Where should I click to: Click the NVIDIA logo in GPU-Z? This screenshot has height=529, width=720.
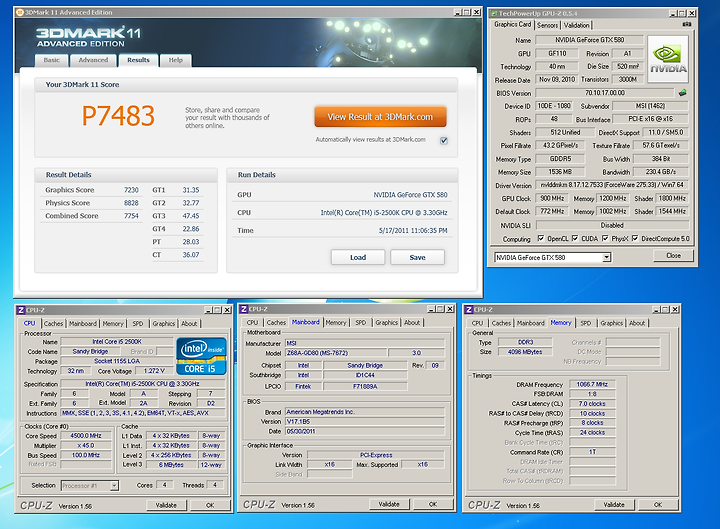pos(668,59)
